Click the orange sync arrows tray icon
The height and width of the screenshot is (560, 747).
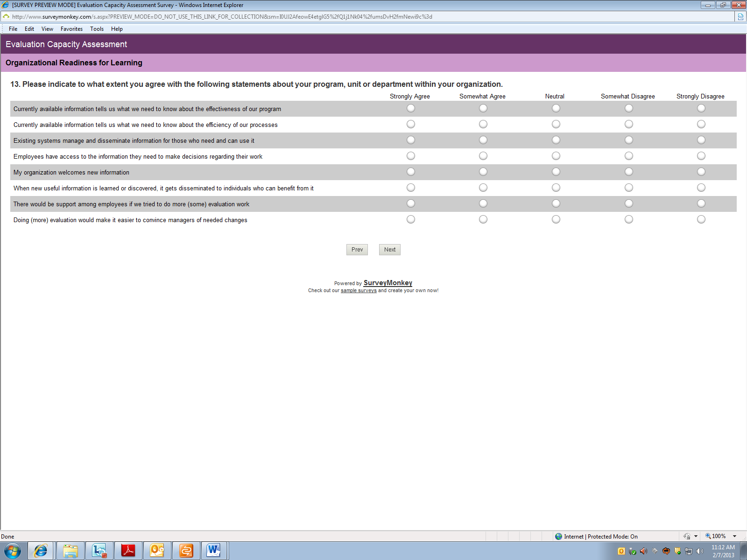point(666,551)
